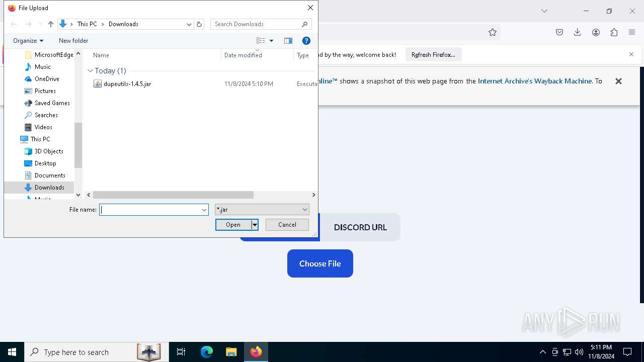644x362 pixels.
Task: Close the Firefox refresh notification bar
Action: (x=631, y=54)
